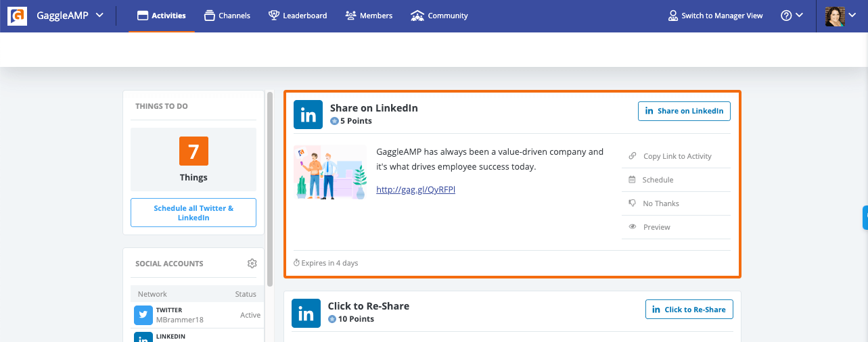Click the Share on LinkedIn heading
The height and width of the screenshot is (342, 868).
(x=374, y=108)
